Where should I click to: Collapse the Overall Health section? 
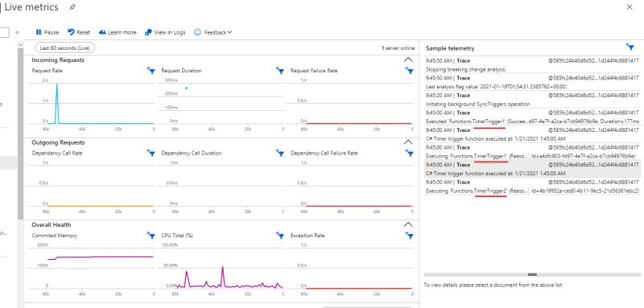pos(408,224)
